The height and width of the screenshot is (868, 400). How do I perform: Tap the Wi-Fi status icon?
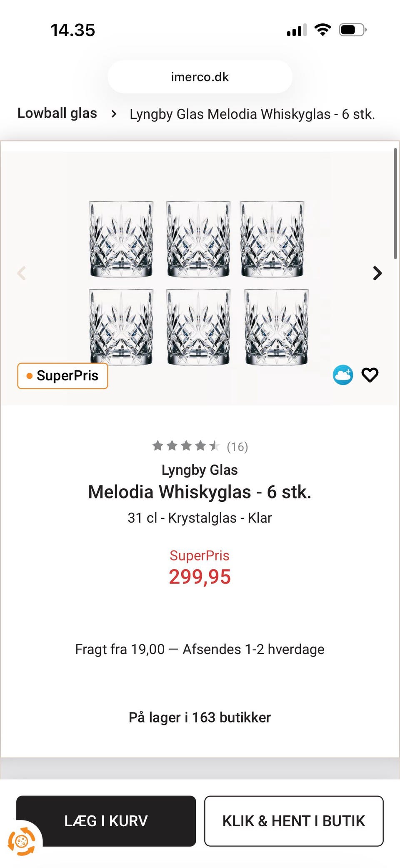pyautogui.click(x=322, y=30)
